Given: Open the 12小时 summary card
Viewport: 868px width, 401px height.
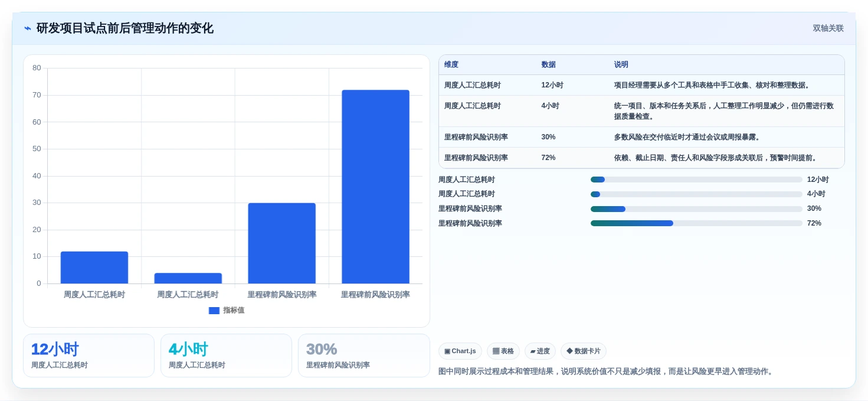Looking at the screenshot, I should pos(89,356).
